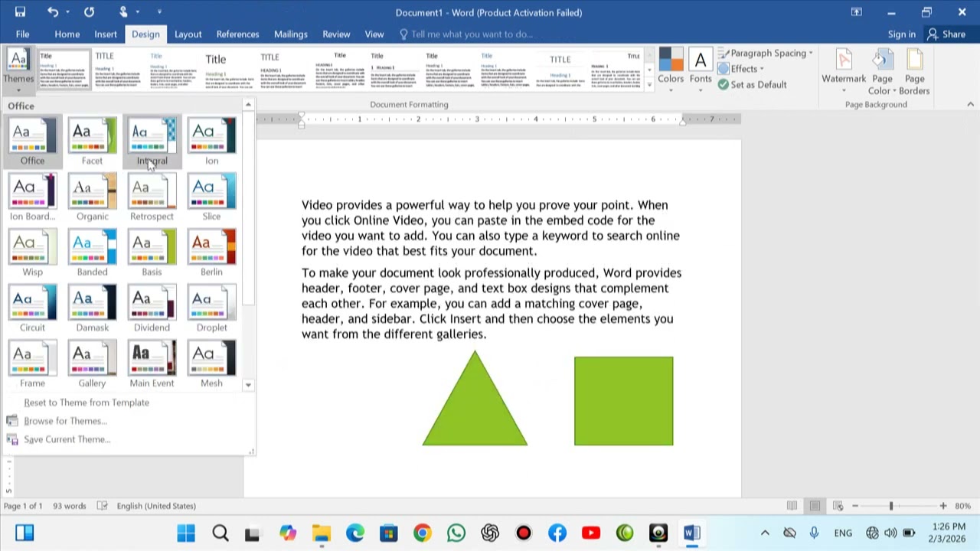Open the Layout tab
Viewport: 980px width, 551px height.
point(188,34)
